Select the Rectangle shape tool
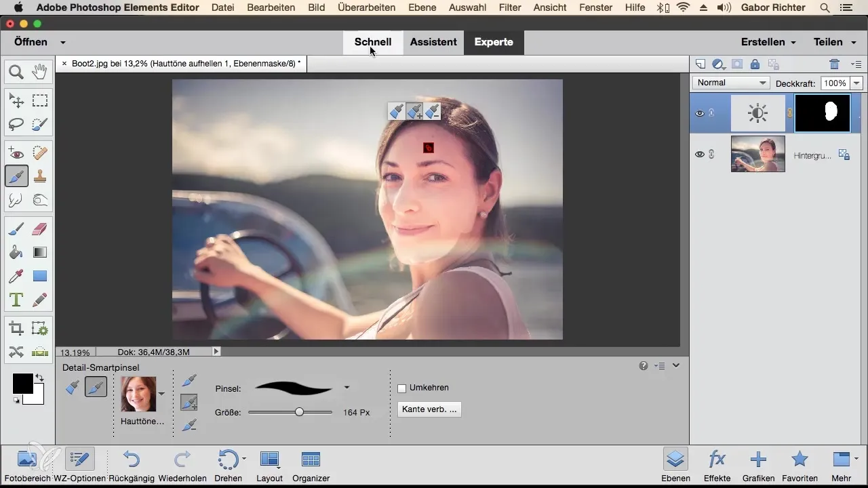The image size is (868, 488). tap(40, 276)
